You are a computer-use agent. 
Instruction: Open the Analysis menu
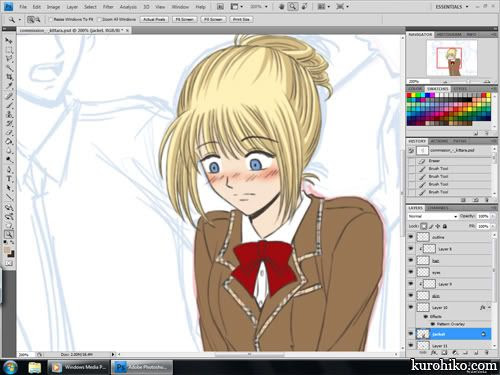click(128, 7)
